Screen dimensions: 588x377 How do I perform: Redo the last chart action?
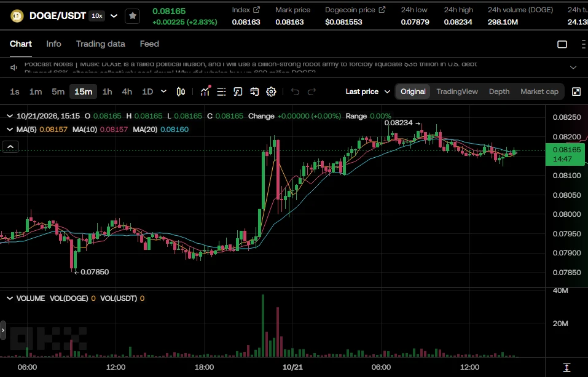point(312,91)
